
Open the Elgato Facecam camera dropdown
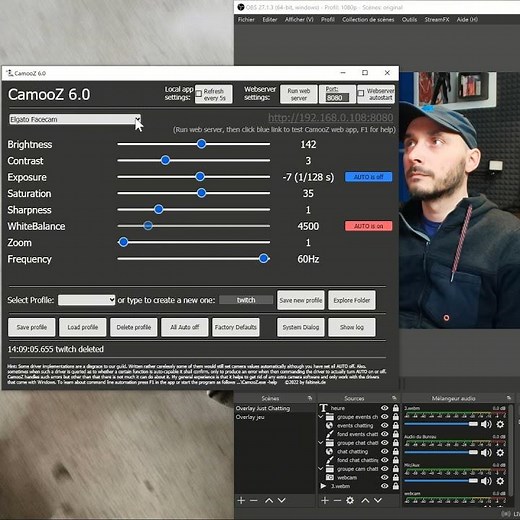click(75, 119)
